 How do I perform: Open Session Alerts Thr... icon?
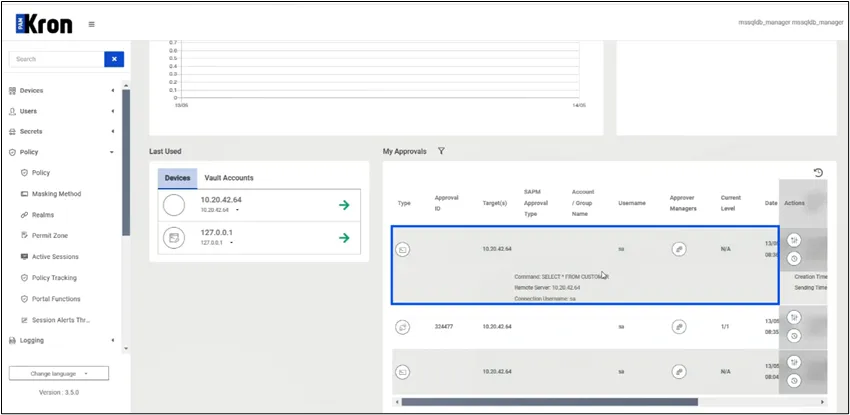point(24,320)
